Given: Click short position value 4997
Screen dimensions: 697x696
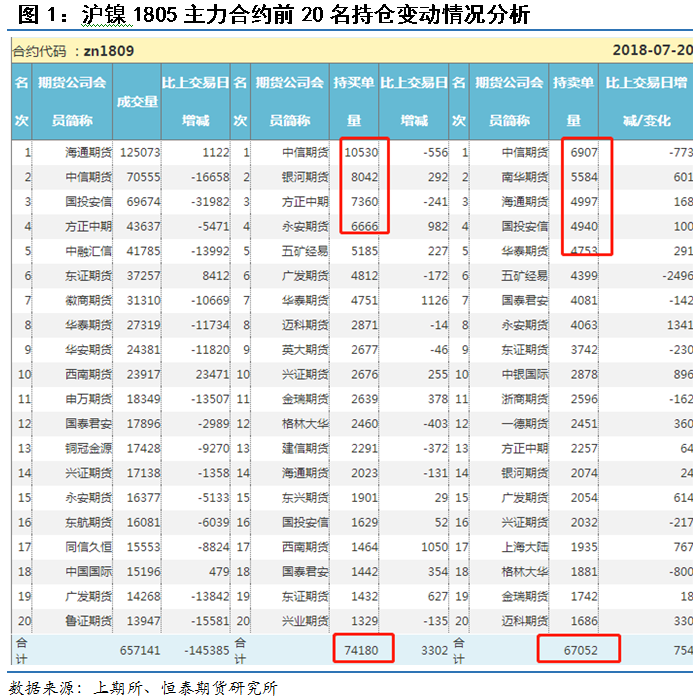Looking at the screenshot, I should (x=584, y=202).
